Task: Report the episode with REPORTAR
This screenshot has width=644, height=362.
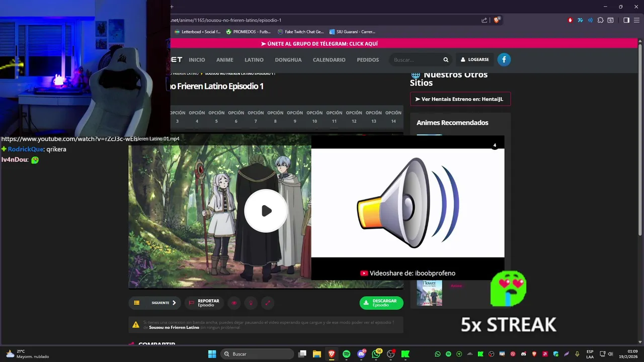Action: click(x=204, y=303)
